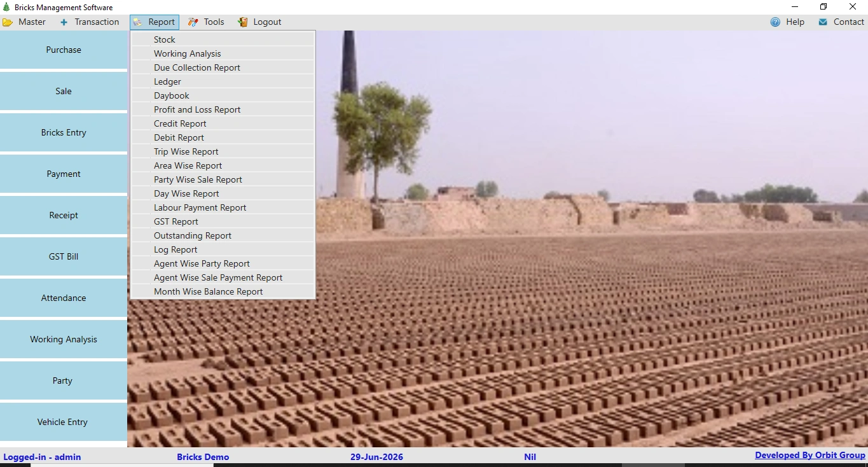Viewport: 868px width, 467px height.
Task: Click the Bricks app title bar icon
Action: pos(7,8)
